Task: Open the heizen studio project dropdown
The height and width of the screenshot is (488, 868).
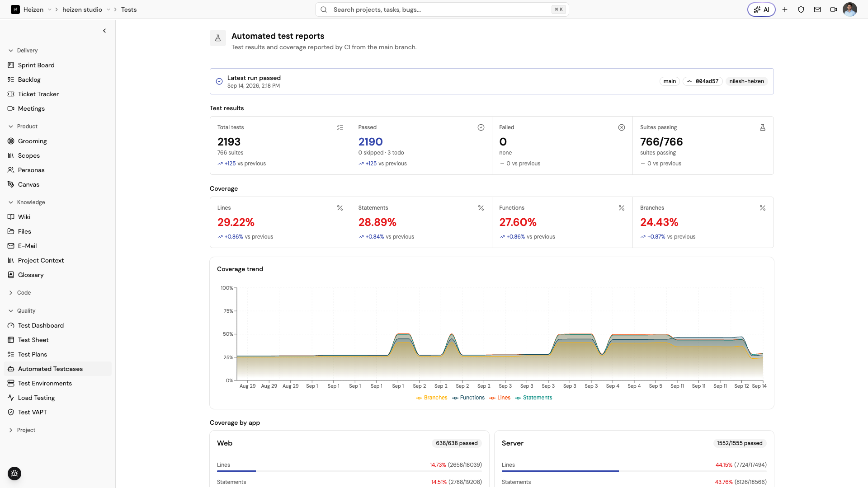Action: (x=108, y=9)
